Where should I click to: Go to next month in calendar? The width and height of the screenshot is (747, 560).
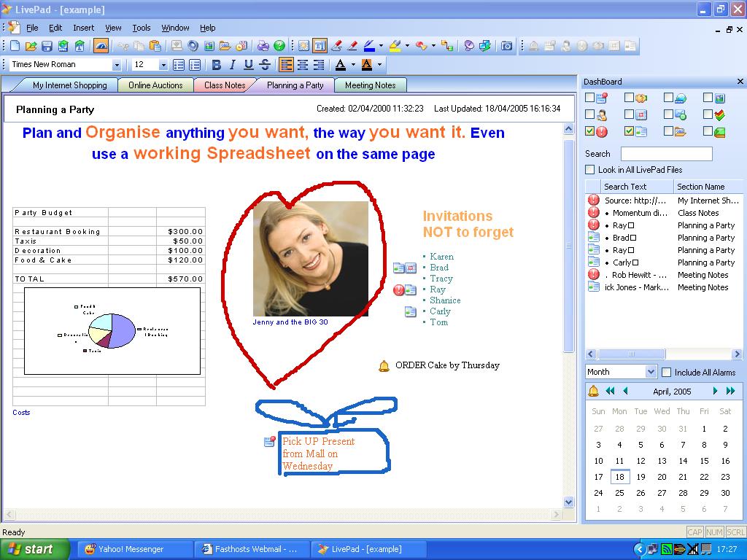pyautogui.click(x=715, y=392)
